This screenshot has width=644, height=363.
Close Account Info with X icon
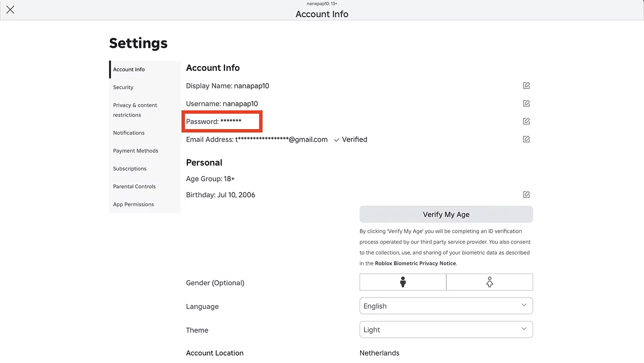coord(10,10)
